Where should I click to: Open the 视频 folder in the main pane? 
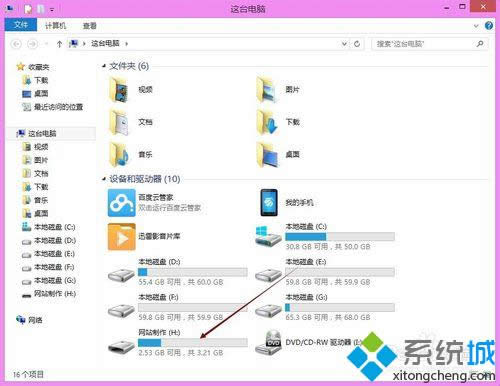pos(131,89)
